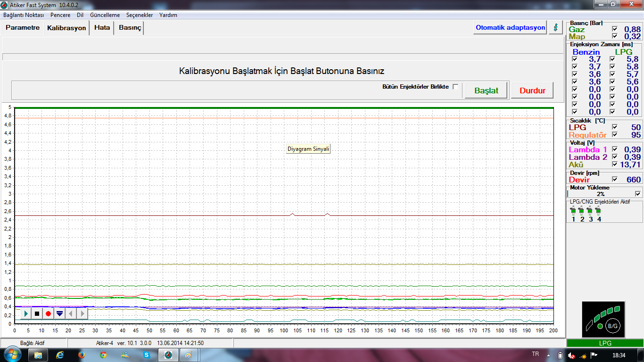
Task: Stop the diagram with the black square icon
Action: click(37, 313)
